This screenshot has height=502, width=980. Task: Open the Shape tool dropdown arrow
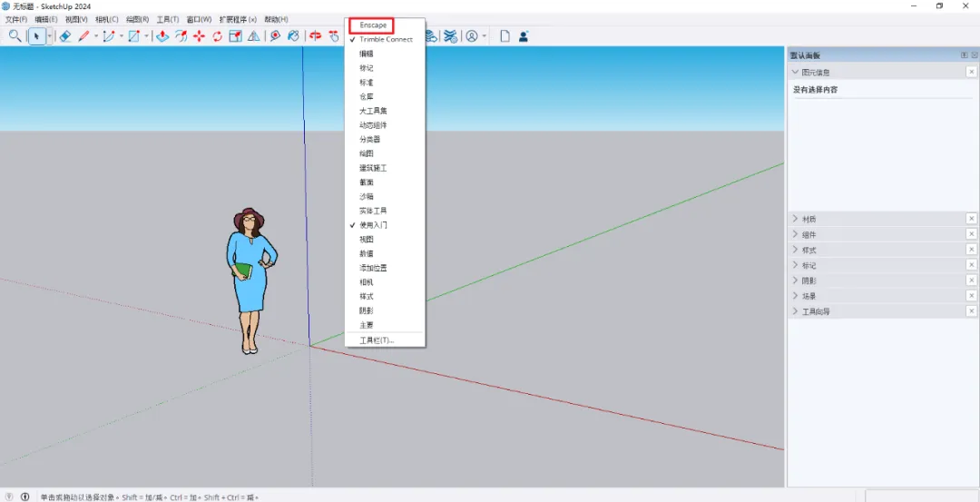[146, 36]
